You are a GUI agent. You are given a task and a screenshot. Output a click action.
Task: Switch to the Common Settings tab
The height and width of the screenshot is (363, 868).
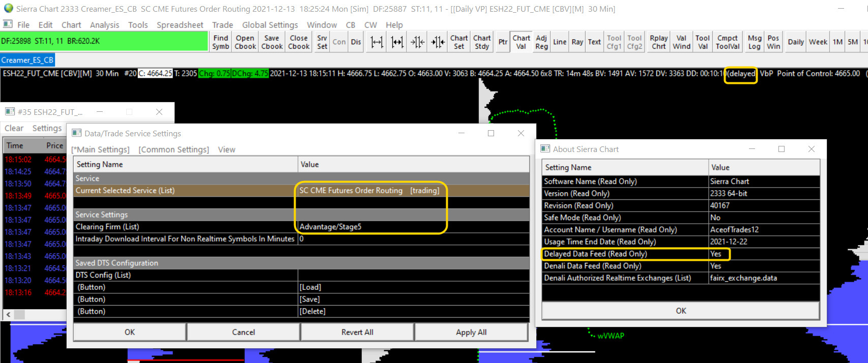[173, 149]
